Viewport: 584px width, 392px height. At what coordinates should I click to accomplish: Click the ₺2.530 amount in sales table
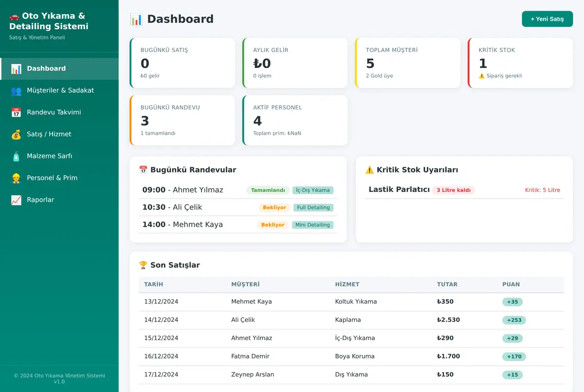tap(448, 320)
